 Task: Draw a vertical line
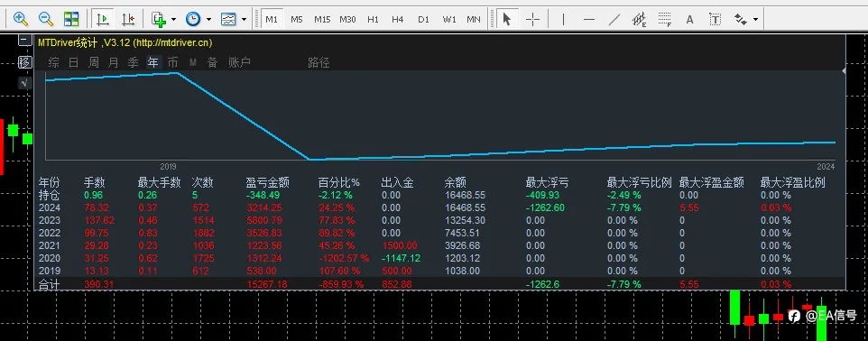(x=564, y=19)
